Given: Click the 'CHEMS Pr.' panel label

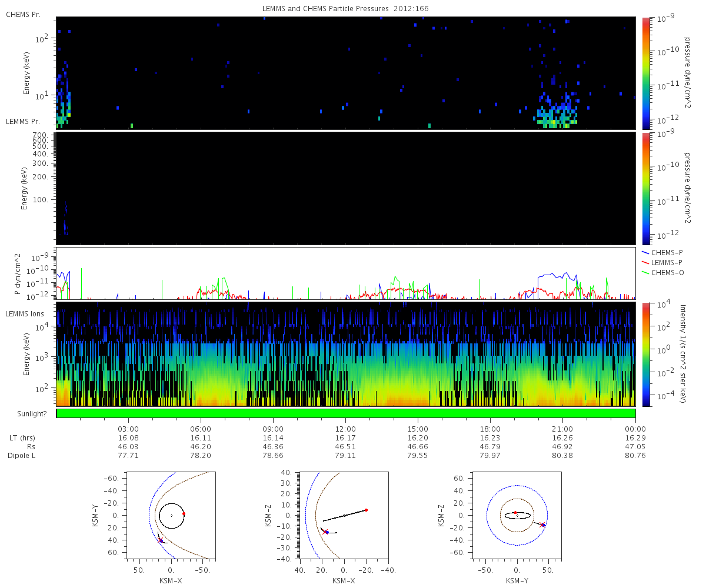Looking at the screenshot, I should (23, 14).
